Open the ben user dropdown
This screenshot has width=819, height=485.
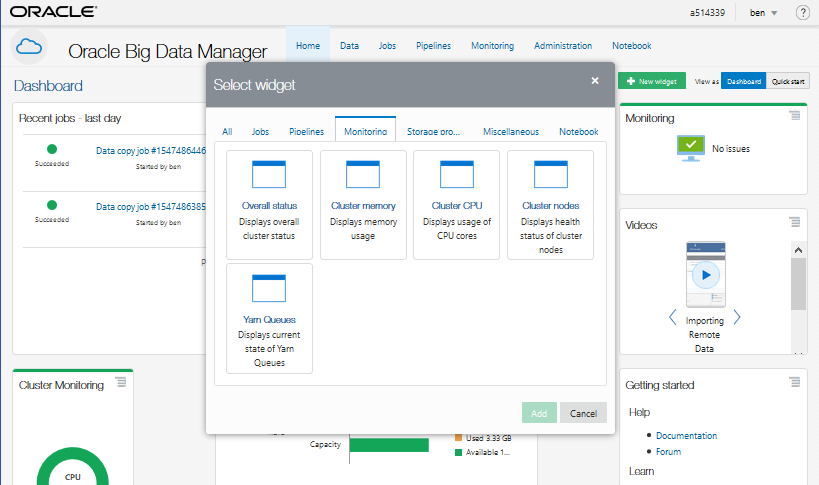point(764,13)
